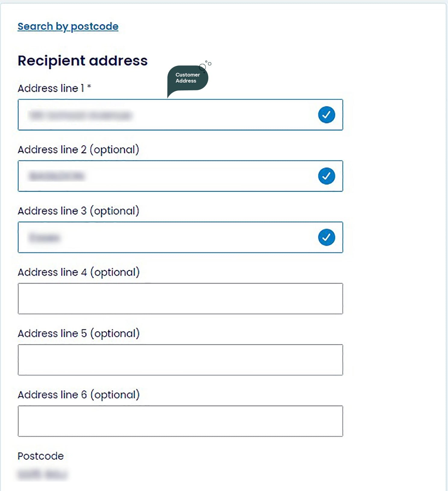Click the Customer Address speech bubble
Screen dimensions: 448x491
[187, 78]
